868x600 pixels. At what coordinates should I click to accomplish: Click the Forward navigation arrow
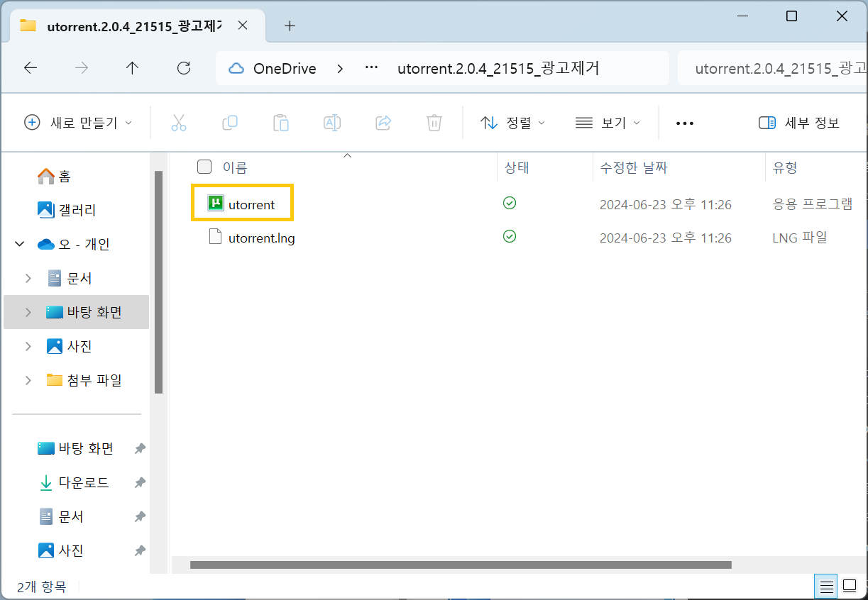tap(82, 68)
